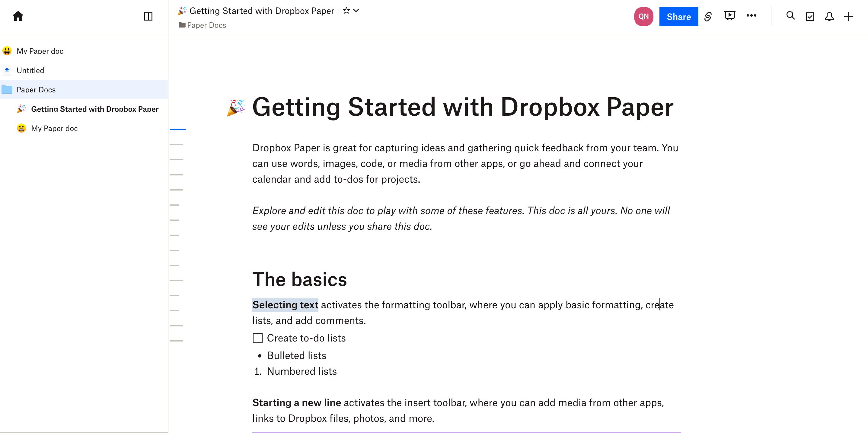Create a new doc with plus icon

[x=848, y=17]
